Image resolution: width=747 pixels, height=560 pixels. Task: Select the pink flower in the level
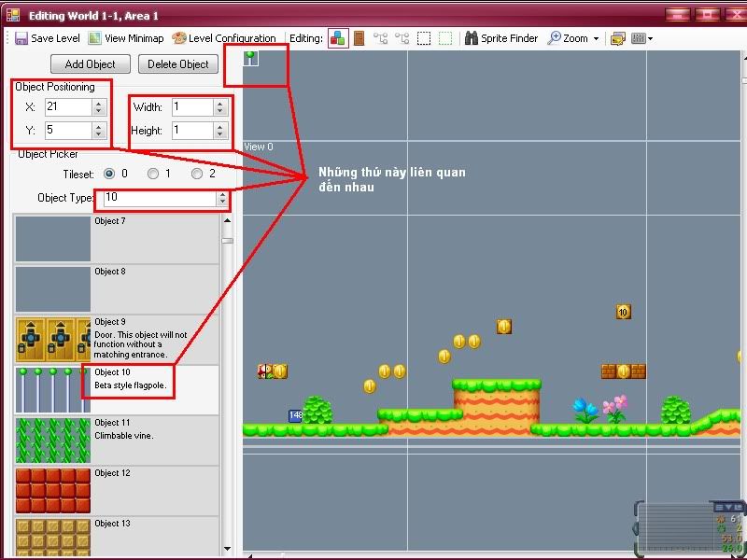click(615, 409)
